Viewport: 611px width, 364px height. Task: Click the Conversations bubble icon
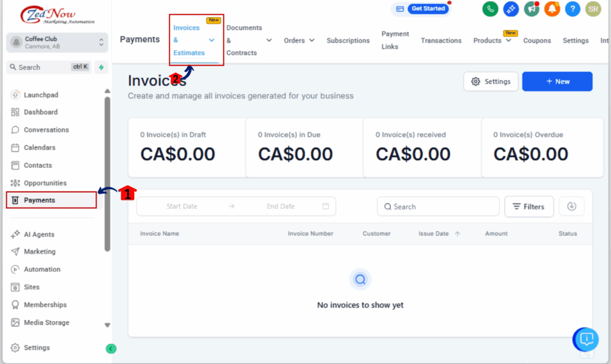click(x=15, y=129)
